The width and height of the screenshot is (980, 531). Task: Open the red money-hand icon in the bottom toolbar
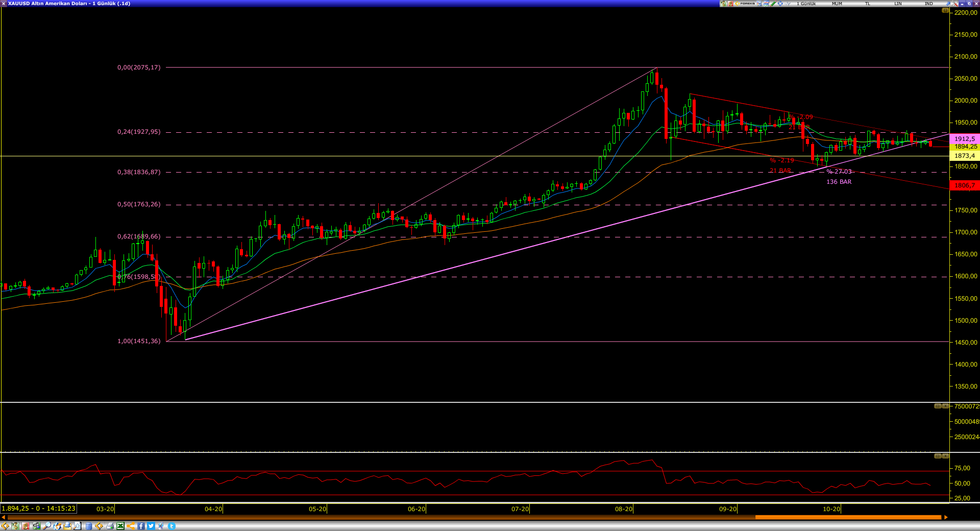(x=26, y=526)
